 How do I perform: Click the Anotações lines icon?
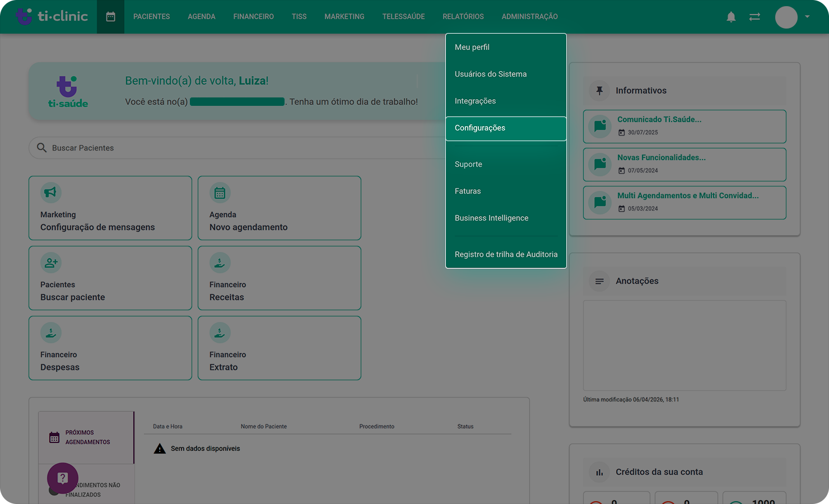(599, 281)
